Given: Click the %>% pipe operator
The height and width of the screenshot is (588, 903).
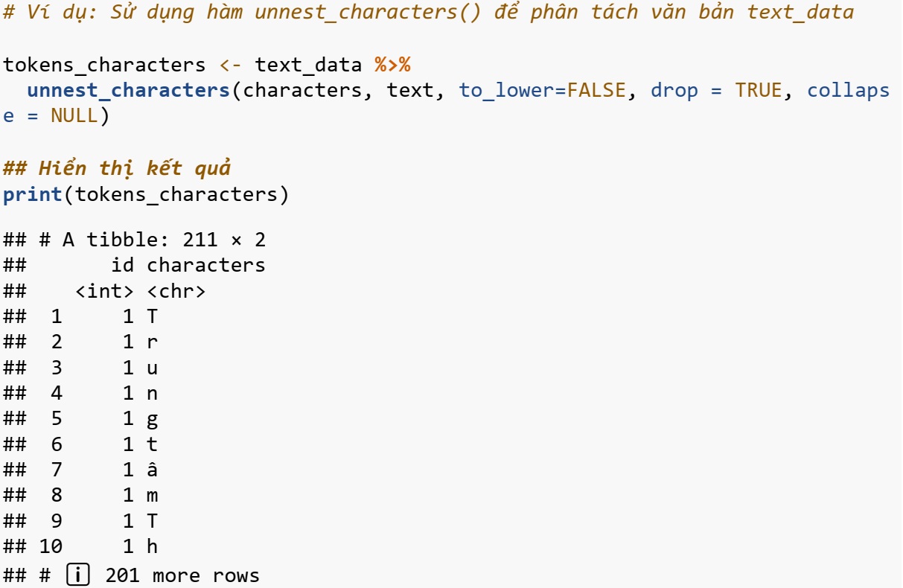Looking at the screenshot, I should click(x=392, y=65).
